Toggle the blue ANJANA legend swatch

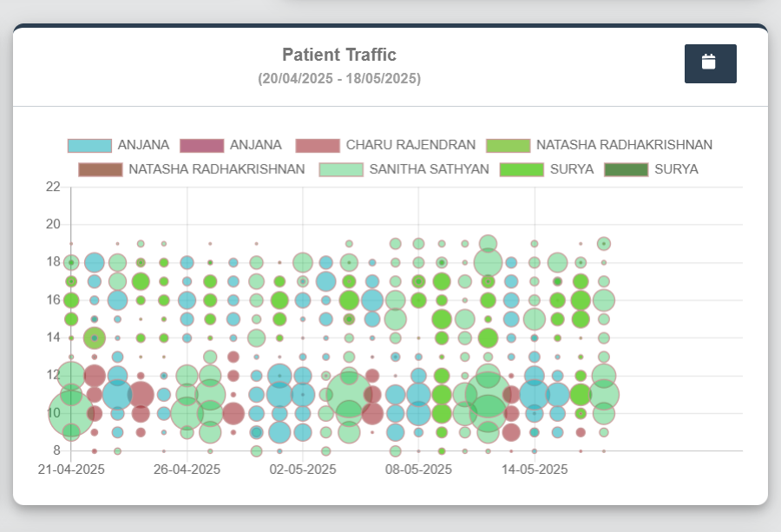pos(89,146)
